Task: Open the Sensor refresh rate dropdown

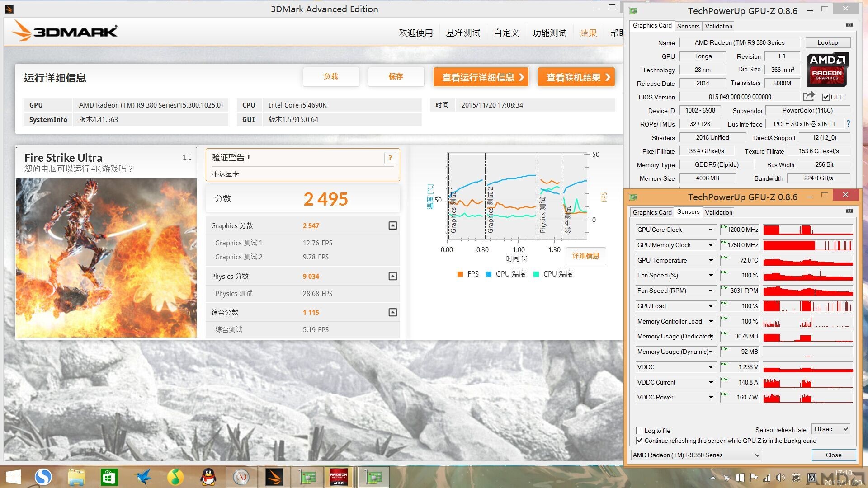Action: [831, 429]
